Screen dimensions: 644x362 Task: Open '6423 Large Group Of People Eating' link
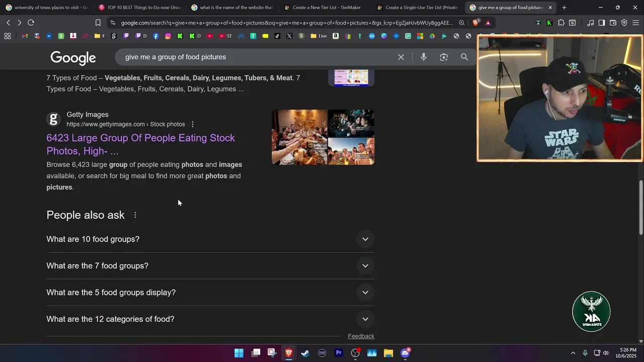141,144
